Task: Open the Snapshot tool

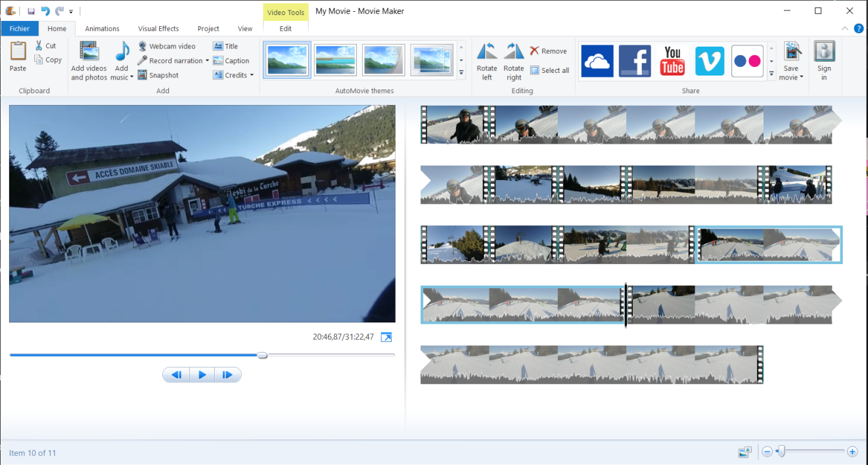Action: coord(158,76)
